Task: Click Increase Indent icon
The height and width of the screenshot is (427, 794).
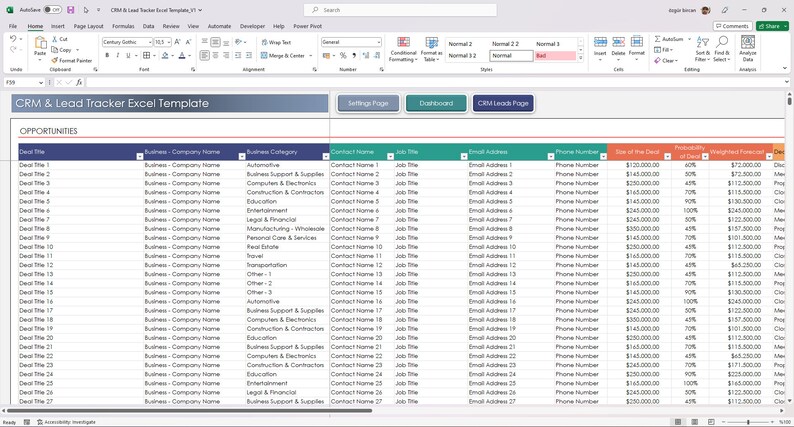Action: point(249,55)
